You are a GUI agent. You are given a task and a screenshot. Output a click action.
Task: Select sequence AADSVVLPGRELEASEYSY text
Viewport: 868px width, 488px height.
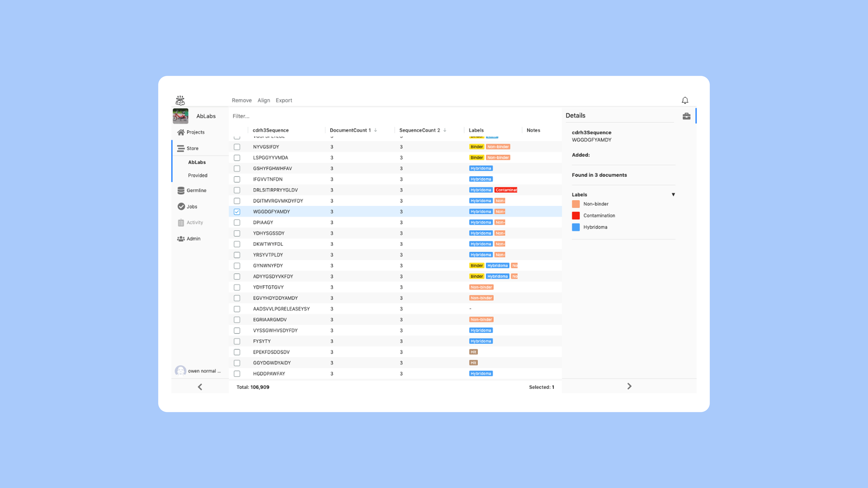(281, 309)
